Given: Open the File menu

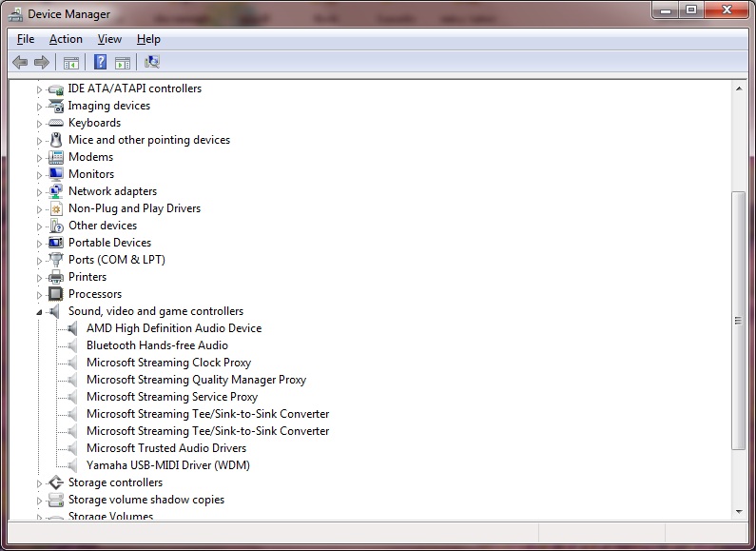Looking at the screenshot, I should (x=26, y=39).
